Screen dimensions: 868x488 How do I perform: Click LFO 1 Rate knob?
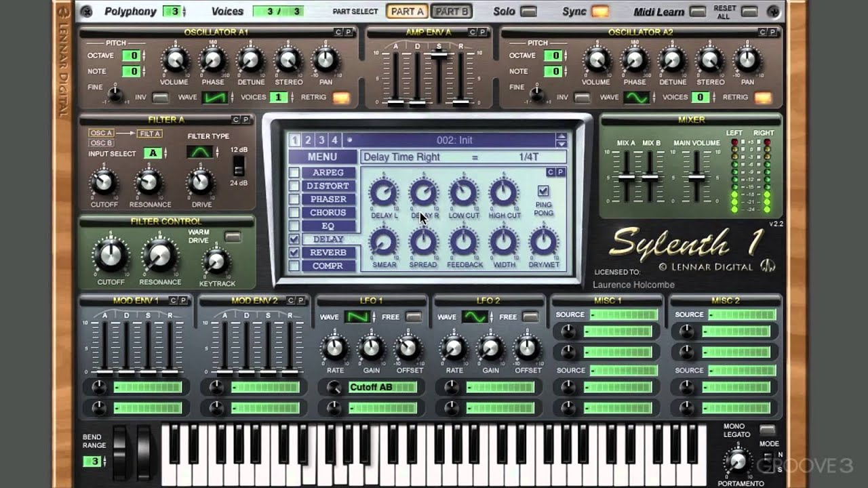coord(334,349)
